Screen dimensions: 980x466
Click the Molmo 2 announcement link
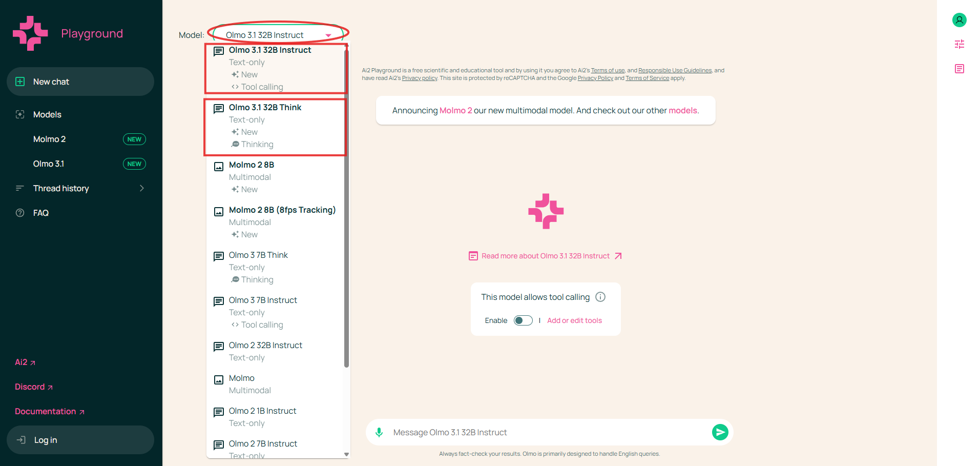(455, 110)
